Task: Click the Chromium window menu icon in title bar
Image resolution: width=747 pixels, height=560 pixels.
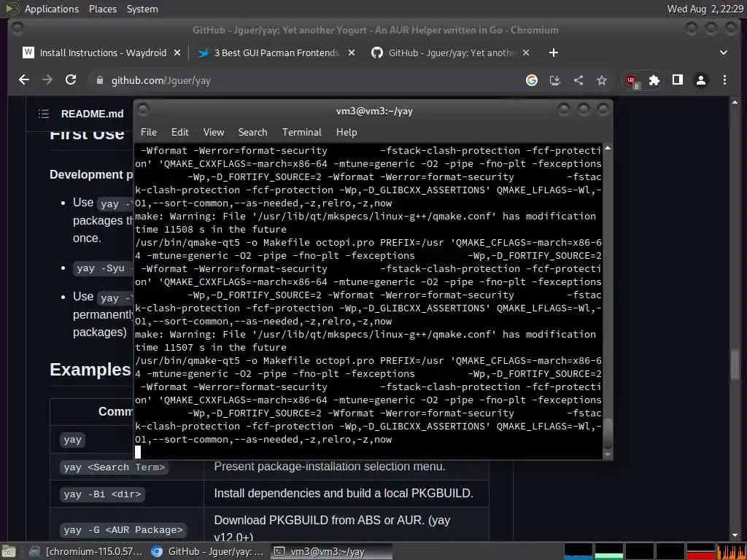Action: pyautogui.click(x=18, y=28)
